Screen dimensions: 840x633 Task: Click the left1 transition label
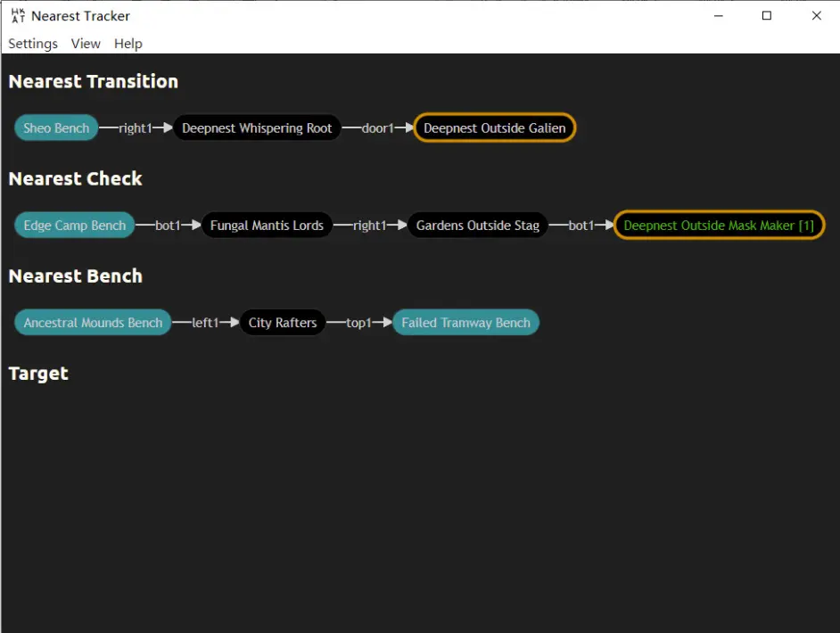point(205,323)
